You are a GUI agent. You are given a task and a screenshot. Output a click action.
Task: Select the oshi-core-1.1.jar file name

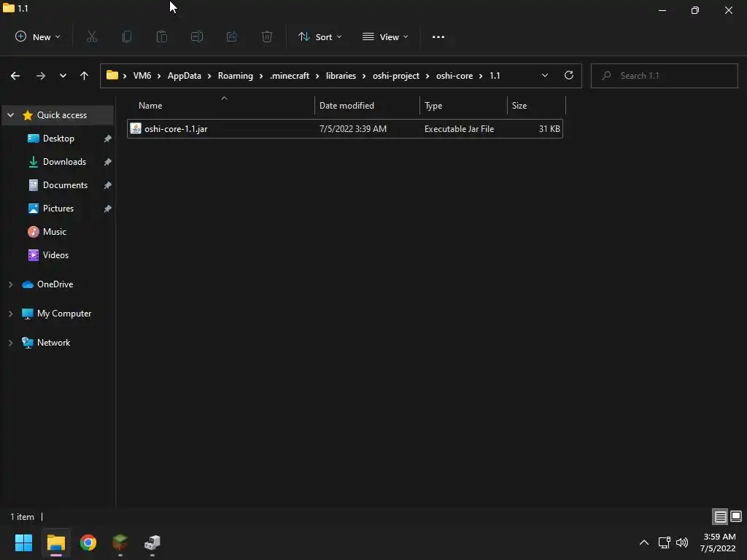pos(176,129)
